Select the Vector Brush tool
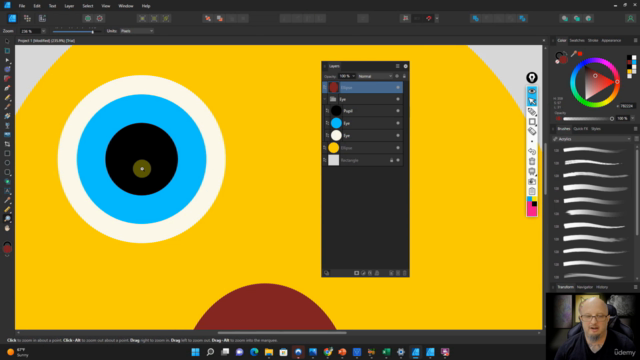Viewport: 640px width, 360px height. click(7, 107)
